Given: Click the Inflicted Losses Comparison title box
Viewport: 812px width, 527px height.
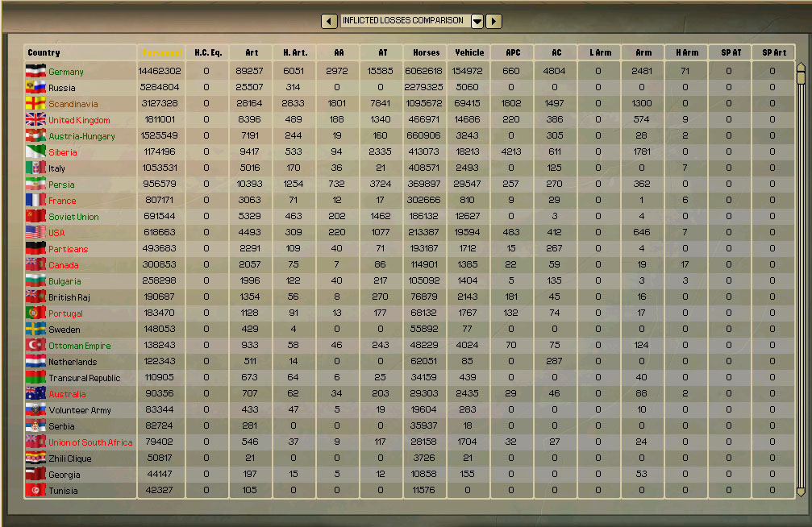Looking at the screenshot, I should (405, 21).
